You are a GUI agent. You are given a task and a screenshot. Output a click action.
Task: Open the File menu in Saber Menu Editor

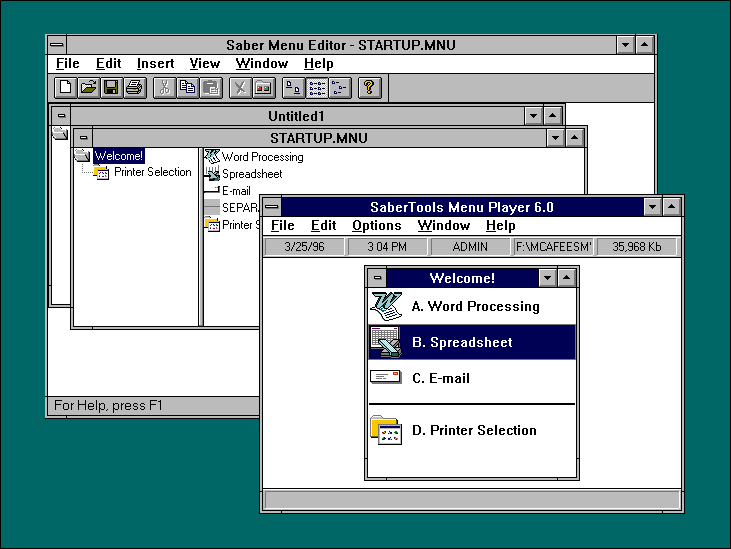[68, 63]
